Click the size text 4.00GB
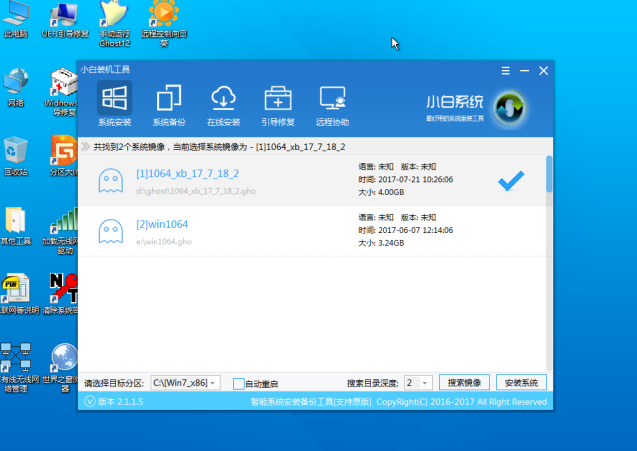The height and width of the screenshot is (451, 637). [x=391, y=192]
